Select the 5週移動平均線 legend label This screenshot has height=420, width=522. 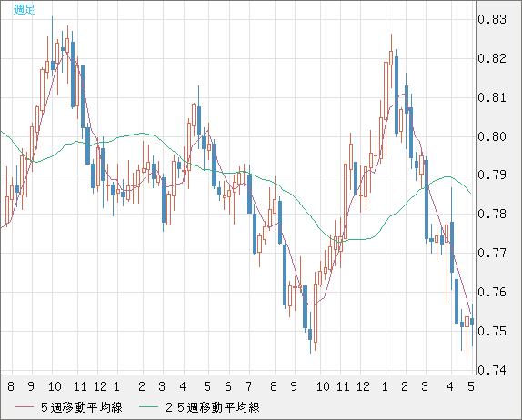(82, 407)
